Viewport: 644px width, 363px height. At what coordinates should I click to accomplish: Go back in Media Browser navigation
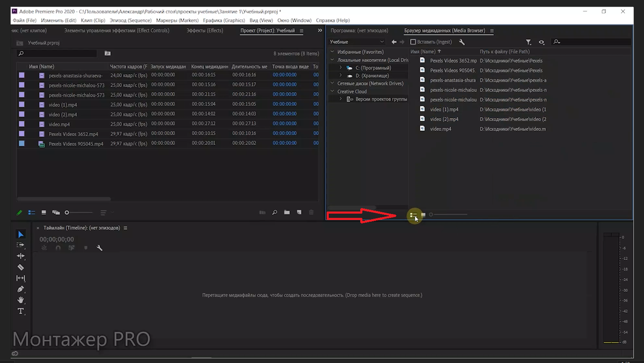tap(394, 42)
